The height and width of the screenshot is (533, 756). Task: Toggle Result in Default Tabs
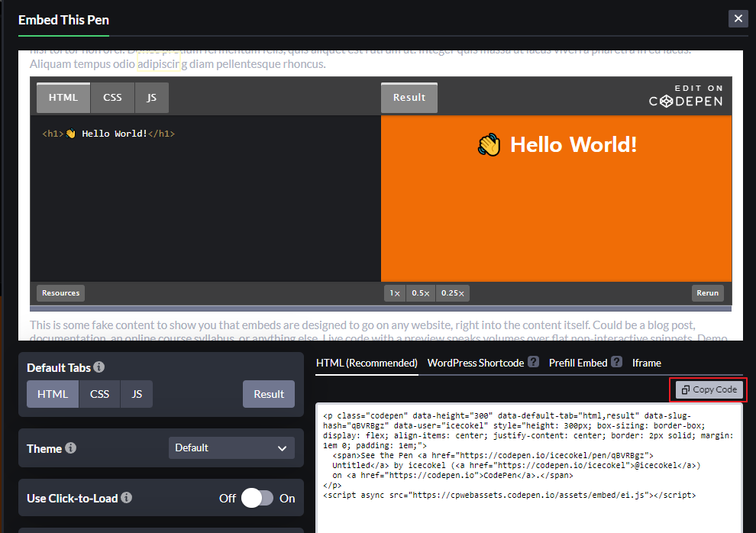coord(269,394)
